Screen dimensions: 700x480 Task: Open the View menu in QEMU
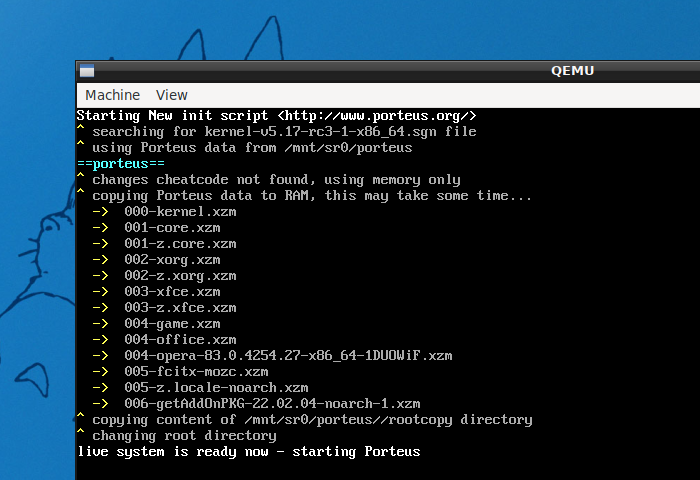click(171, 95)
